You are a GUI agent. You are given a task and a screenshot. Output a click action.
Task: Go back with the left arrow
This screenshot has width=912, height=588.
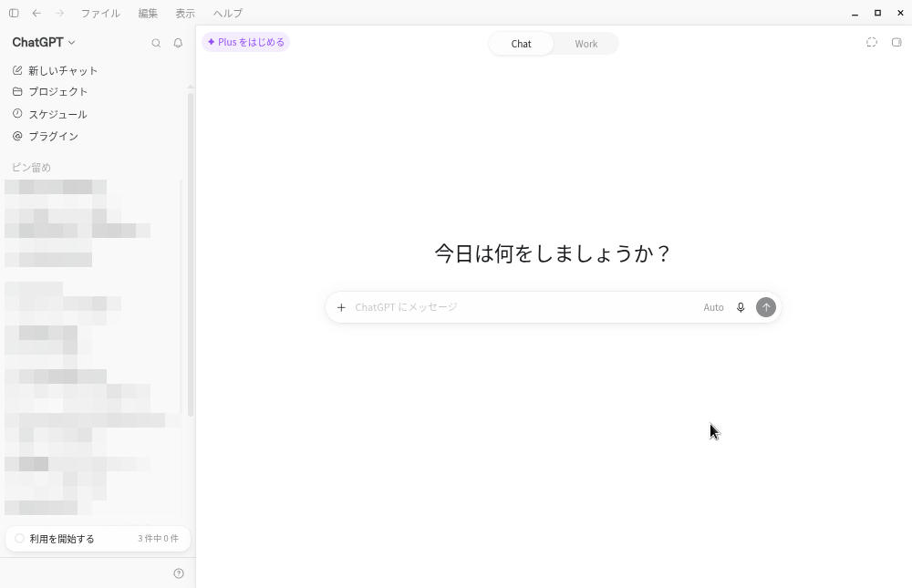click(36, 13)
